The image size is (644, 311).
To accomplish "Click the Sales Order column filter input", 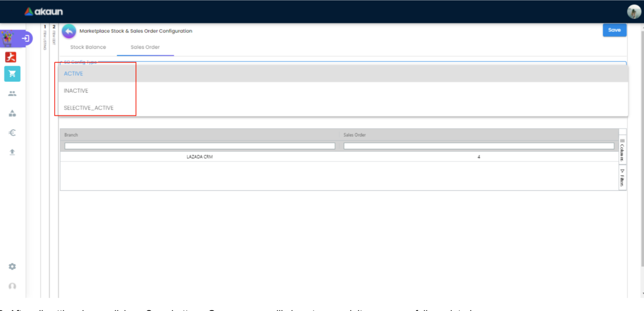I will point(478,146).
